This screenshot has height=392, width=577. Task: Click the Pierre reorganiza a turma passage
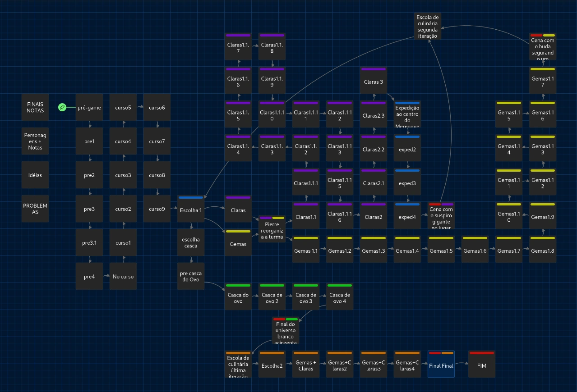[272, 230]
